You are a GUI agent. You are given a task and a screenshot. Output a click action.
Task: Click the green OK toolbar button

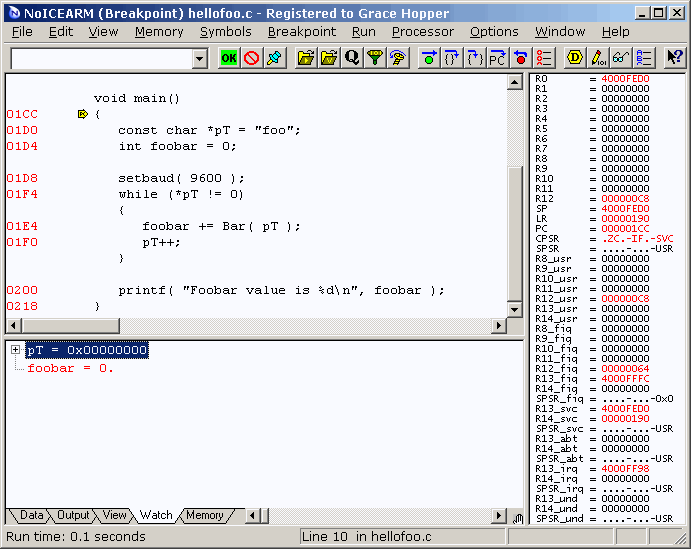(229, 58)
